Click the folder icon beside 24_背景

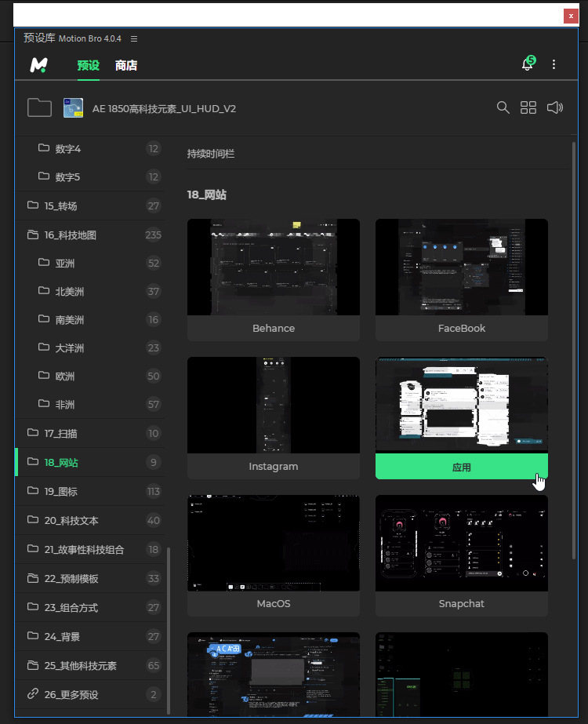click(x=33, y=636)
